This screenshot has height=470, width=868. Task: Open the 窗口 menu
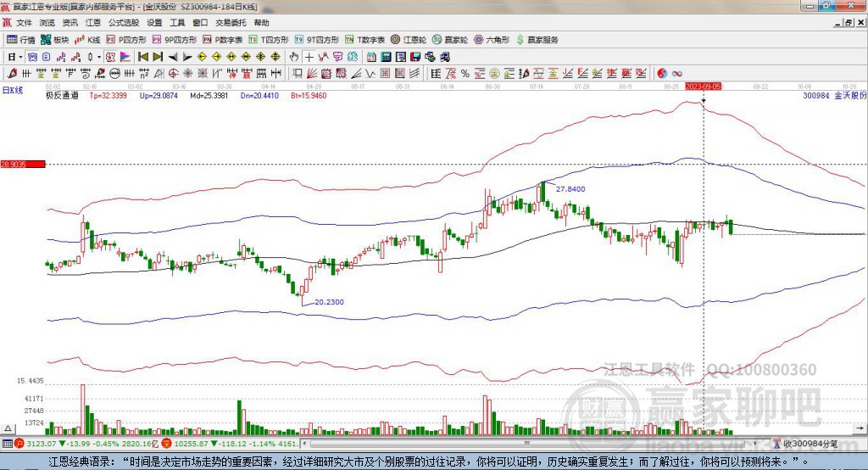pos(200,23)
